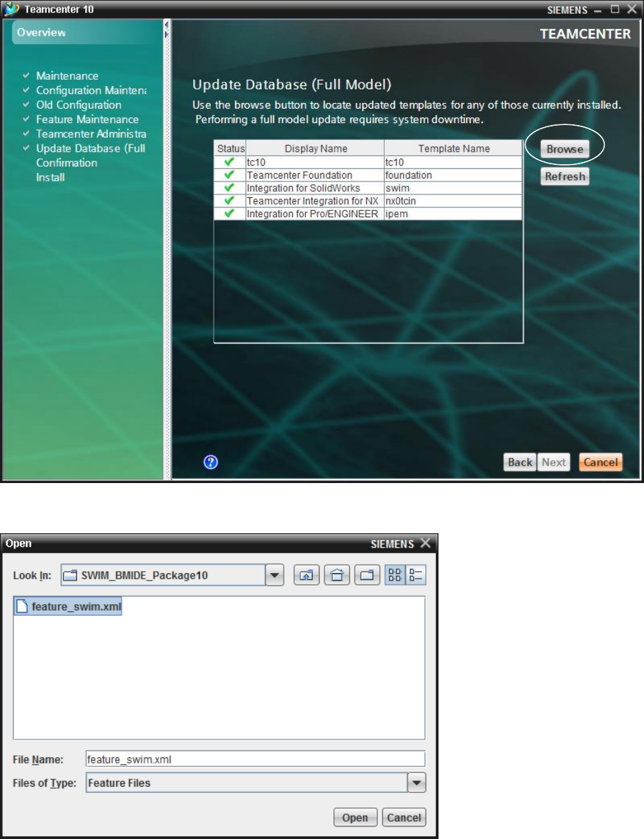Click the Create New Folder icon
644x839 pixels.
368,576
